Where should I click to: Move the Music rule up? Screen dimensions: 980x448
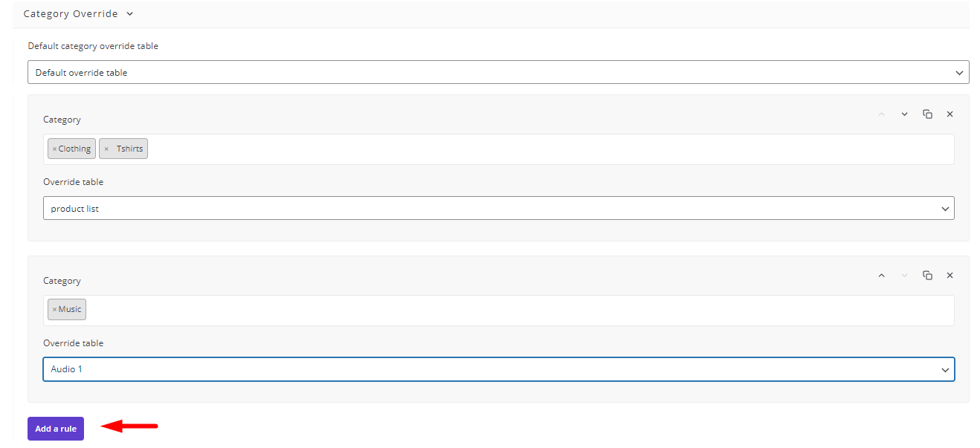(x=881, y=276)
